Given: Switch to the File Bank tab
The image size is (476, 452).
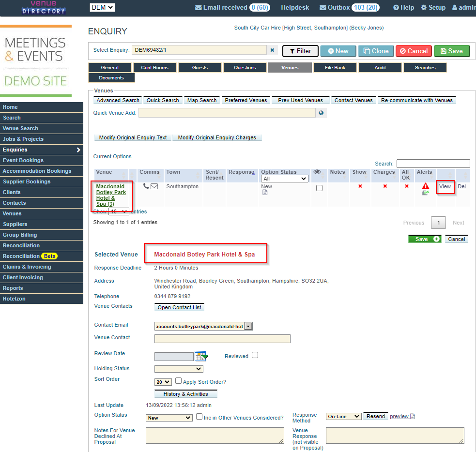Looking at the screenshot, I should click(335, 68).
